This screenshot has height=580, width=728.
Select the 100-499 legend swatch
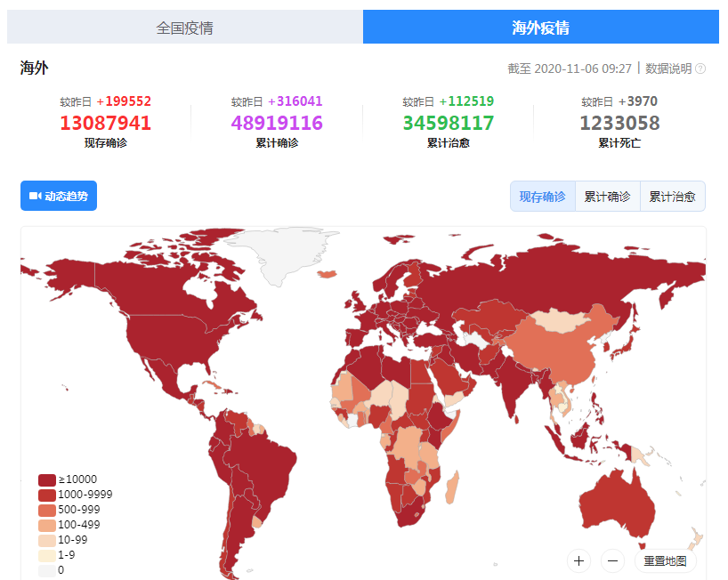point(47,525)
